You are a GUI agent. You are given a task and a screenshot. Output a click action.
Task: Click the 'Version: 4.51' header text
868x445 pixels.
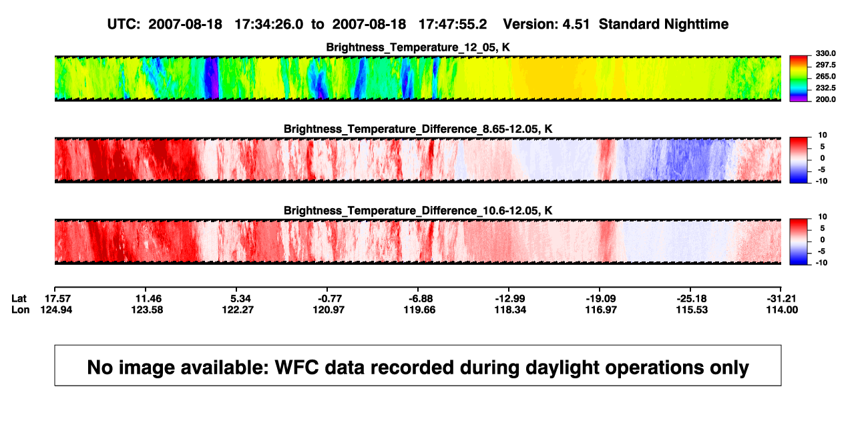point(547,24)
